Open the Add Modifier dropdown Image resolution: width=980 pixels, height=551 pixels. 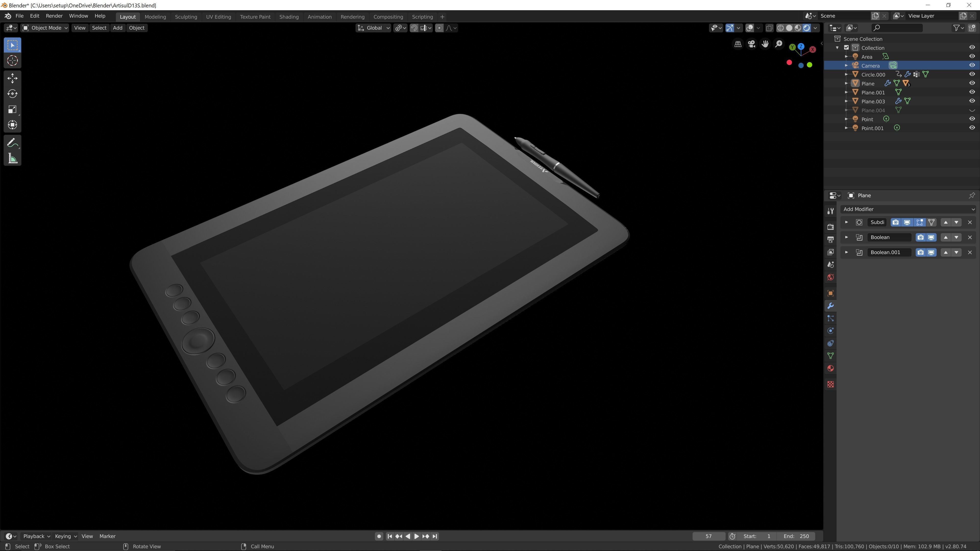point(908,209)
